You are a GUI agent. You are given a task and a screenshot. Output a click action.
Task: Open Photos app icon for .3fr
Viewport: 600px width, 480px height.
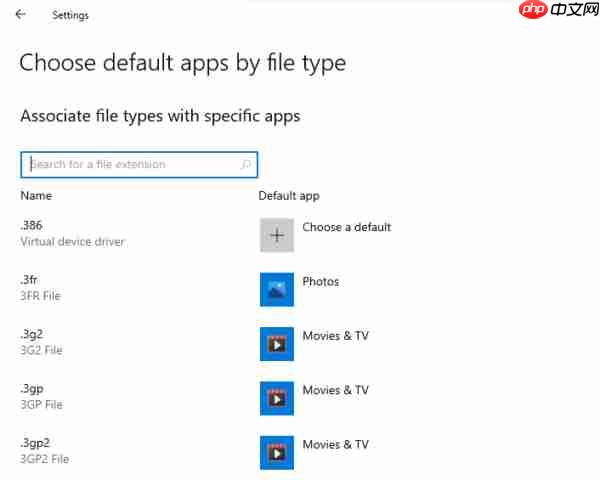(277, 289)
